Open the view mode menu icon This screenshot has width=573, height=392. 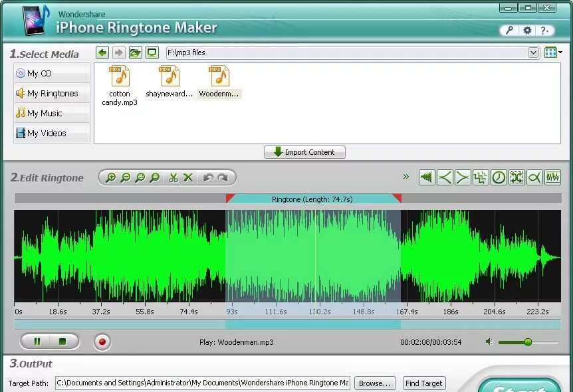[552, 52]
